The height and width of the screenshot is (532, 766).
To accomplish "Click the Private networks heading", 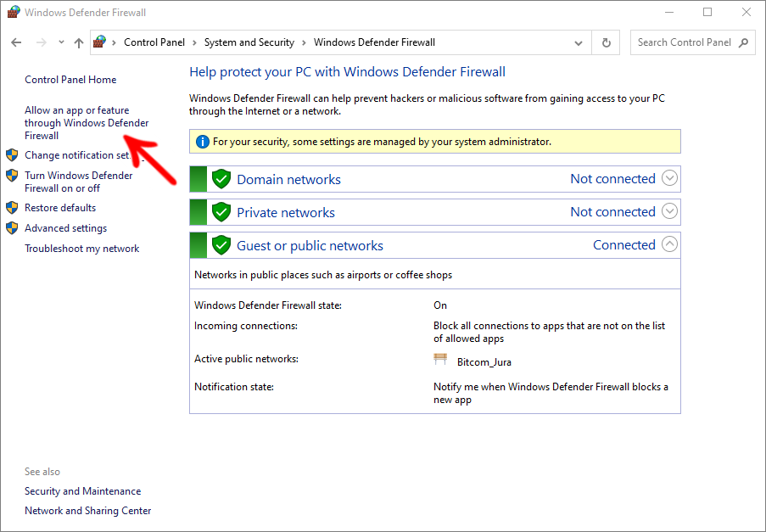I will (x=286, y=212).
